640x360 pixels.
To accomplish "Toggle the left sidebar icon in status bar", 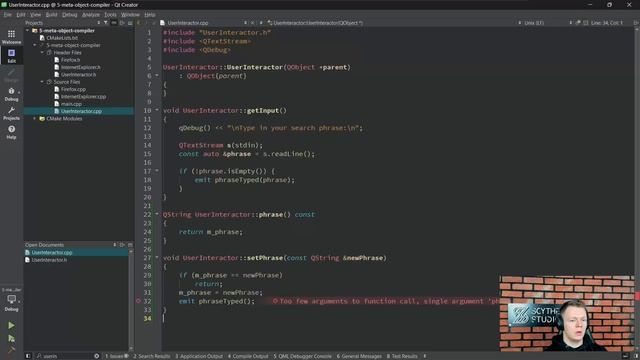I will (x=28, y=356).
